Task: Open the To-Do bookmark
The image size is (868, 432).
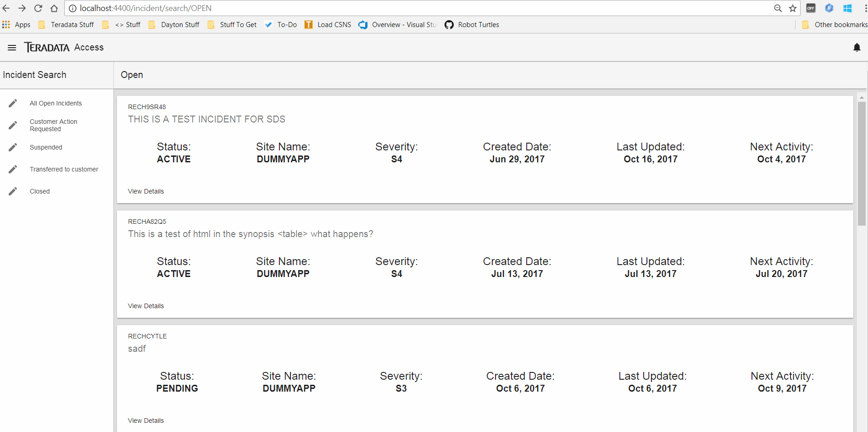Action: pyautogui.click(x=281, y=25)
